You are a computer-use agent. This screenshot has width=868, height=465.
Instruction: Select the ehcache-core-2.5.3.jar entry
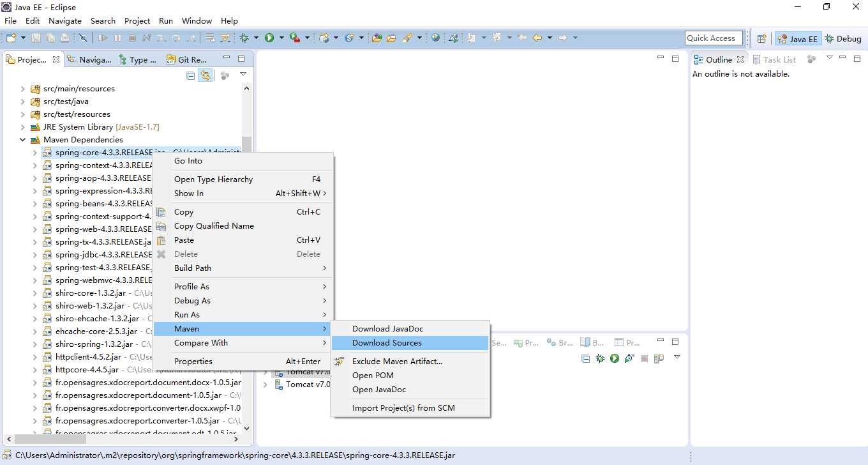coord(96,332)
